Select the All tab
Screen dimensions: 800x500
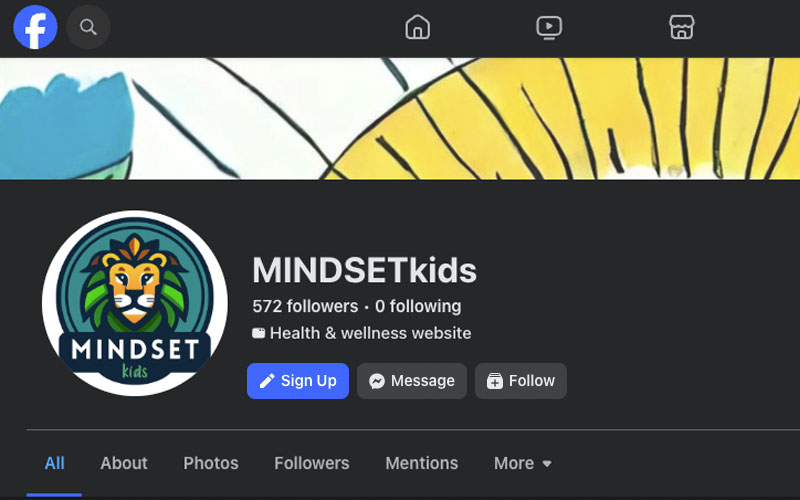[x=54, y=463]
